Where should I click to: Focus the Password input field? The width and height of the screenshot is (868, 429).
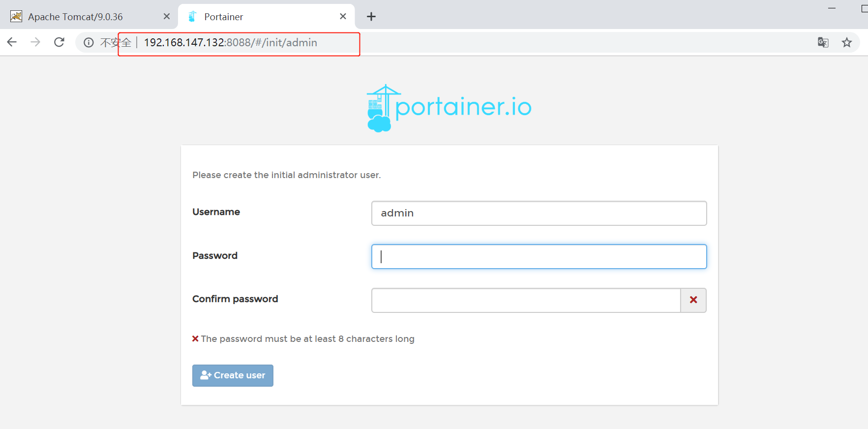(539, 256)
